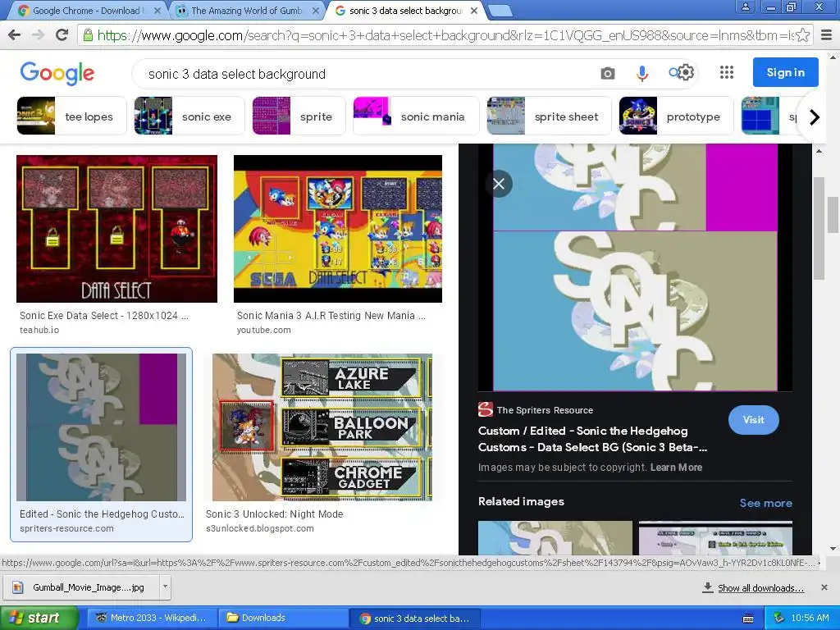Viewport: 840px width, 630px height.
Task: Open Sonic Mania 3 A.I.R thumbnail
Action: [x=338, y=229]
